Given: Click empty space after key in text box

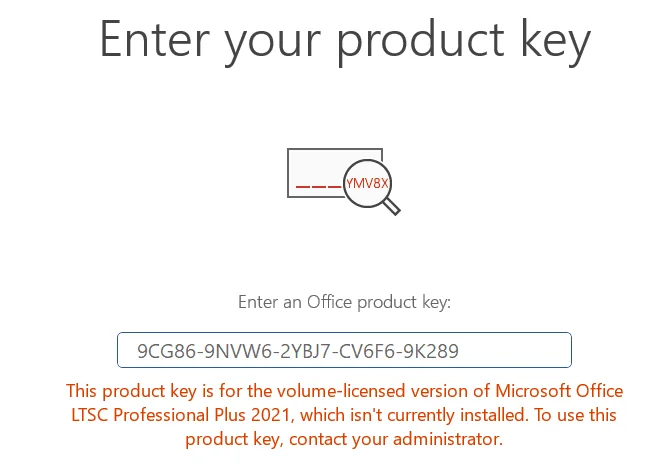Looking at the screenshot, I should [x=514, y=350].
